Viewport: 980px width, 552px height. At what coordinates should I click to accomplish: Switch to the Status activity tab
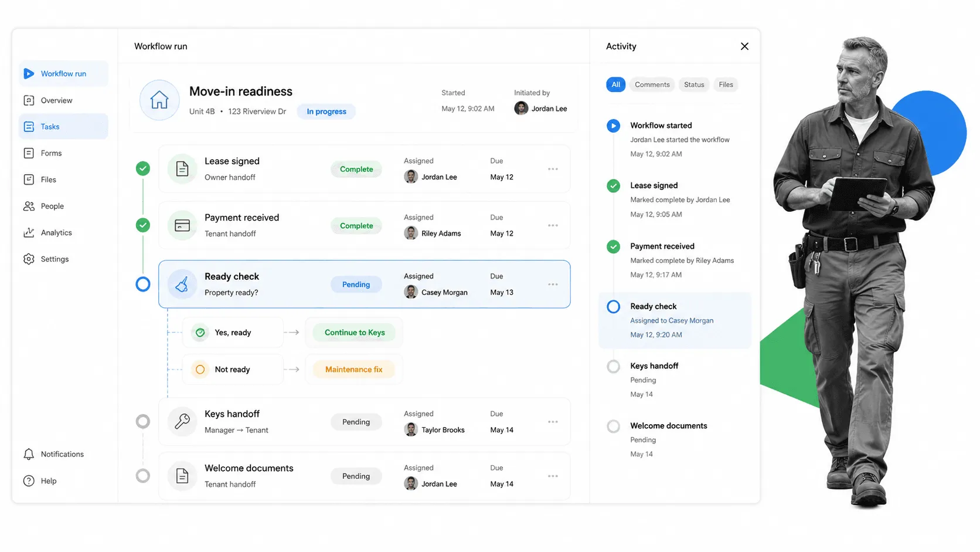click(694, 84)
